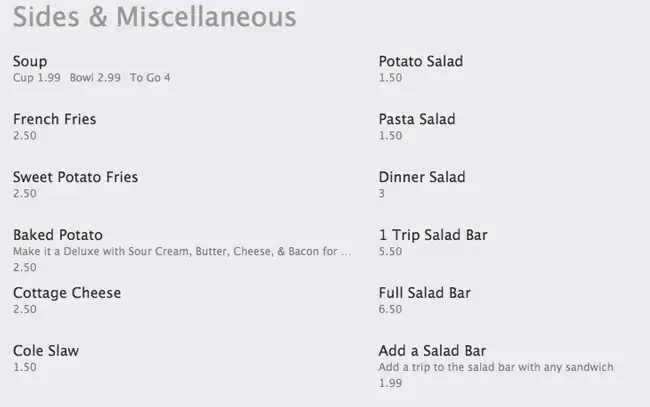Pick the Cottage Cheese side
The image size is (650, 407).
[67, 293]
